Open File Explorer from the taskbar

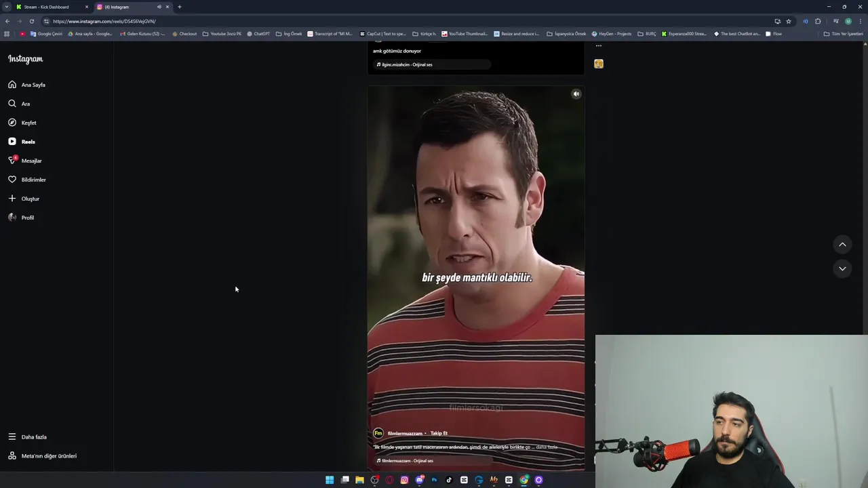click(359, 480)
